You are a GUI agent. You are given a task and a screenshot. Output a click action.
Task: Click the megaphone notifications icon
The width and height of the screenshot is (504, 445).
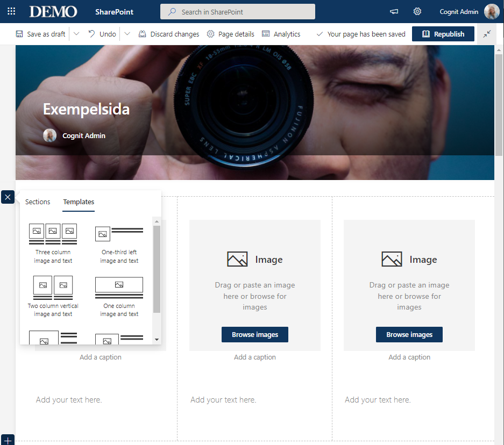(x=394, y=12)
